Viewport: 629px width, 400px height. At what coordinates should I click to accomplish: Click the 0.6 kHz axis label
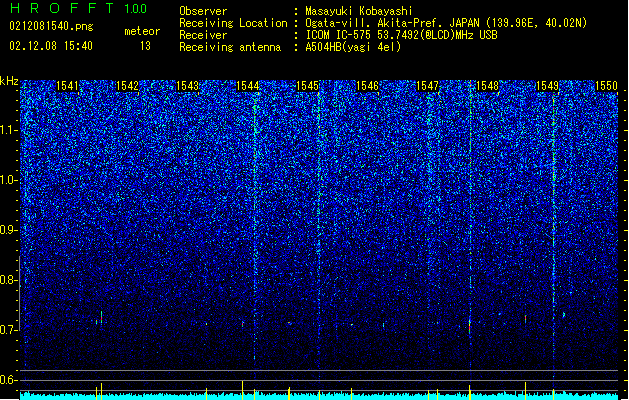(8, 380)
